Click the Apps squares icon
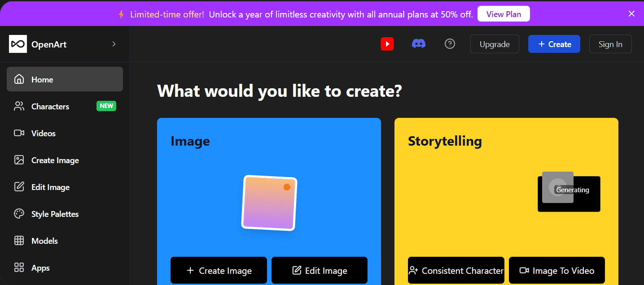This screenshot has width=644, height=285. 19,268
